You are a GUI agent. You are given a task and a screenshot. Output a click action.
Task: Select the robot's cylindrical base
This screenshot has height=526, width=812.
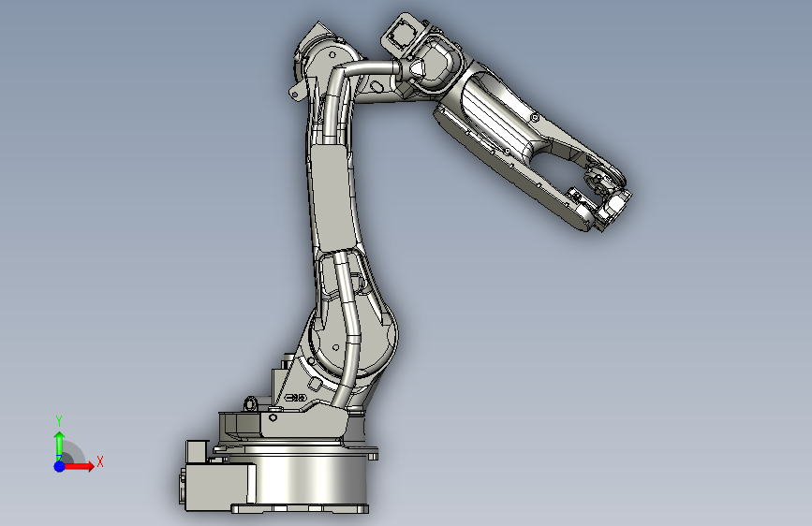pyautogui.click(x=311, y=479)
